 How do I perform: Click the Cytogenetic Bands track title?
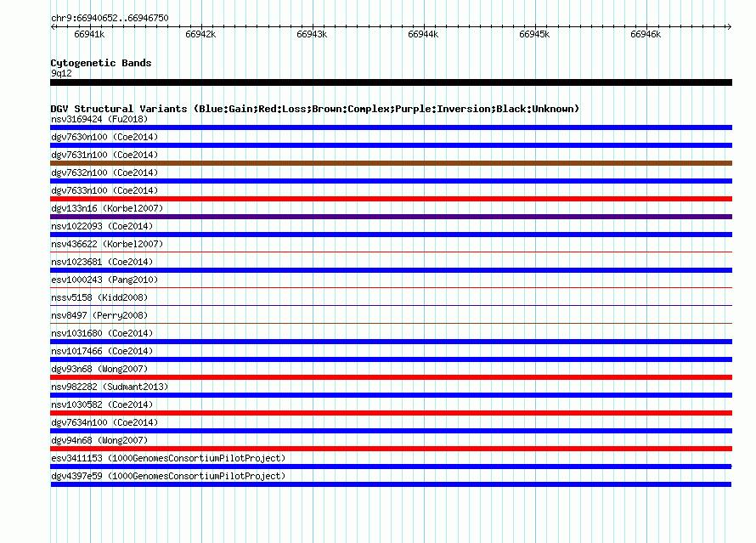click(101, 63)
